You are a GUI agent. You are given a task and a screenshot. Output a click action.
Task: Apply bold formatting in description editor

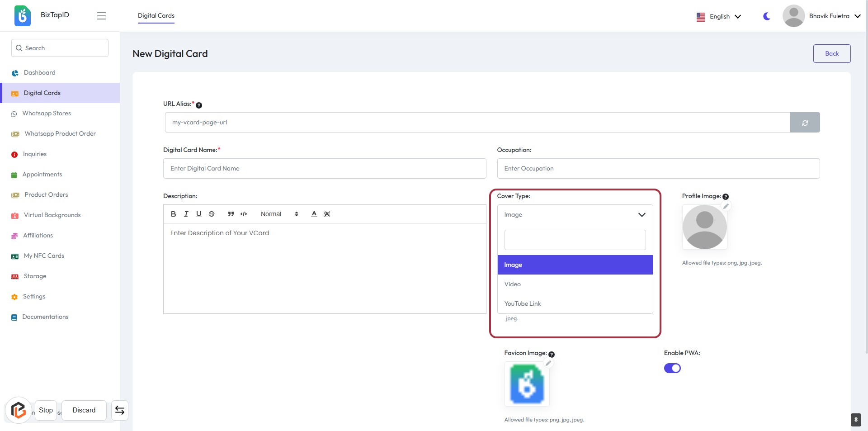(173, 214)
